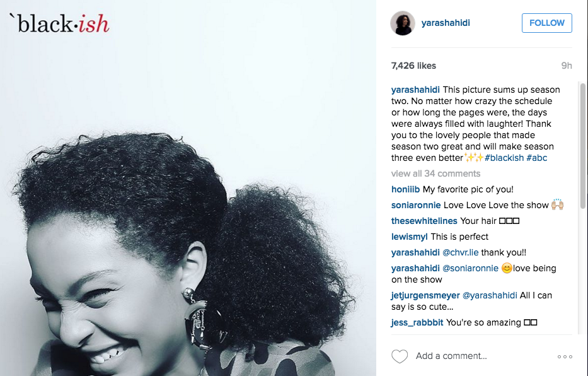Viewport: 588px width, 376px height.
Task: Like the post with the heart icon
Action: coord(400,356)
